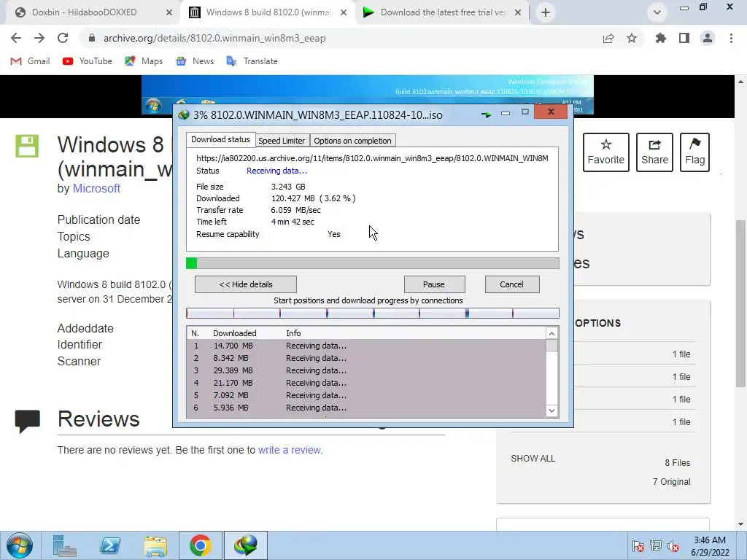Switch to the Download latest free trial tab
Screen dimensions: 747x560
[443, 12]
